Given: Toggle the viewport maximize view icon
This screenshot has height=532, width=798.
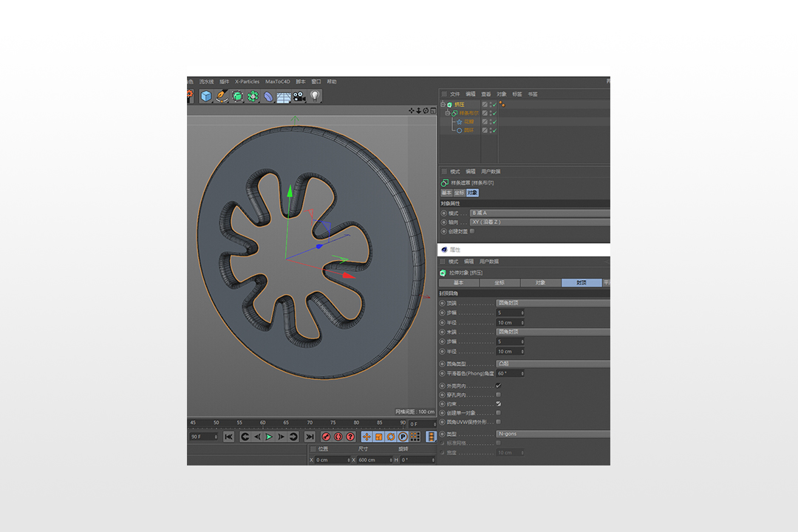Looking at the screenshot, I should (433, 111).
